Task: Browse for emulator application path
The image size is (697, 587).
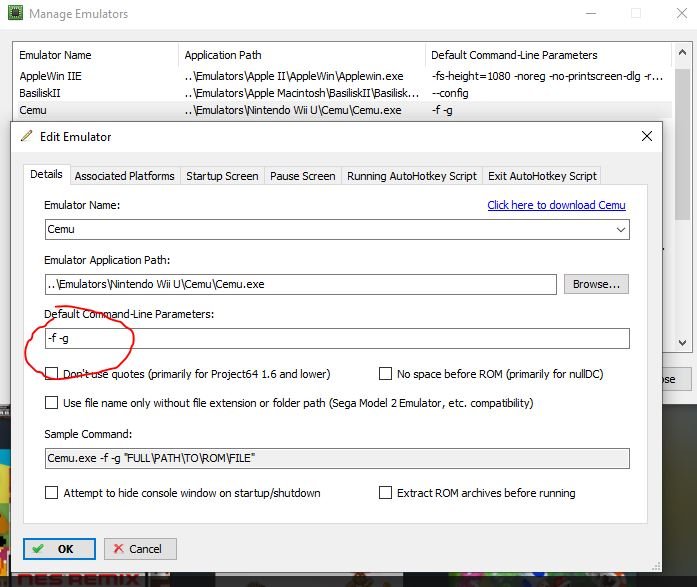Action: [x=596, y=284]
